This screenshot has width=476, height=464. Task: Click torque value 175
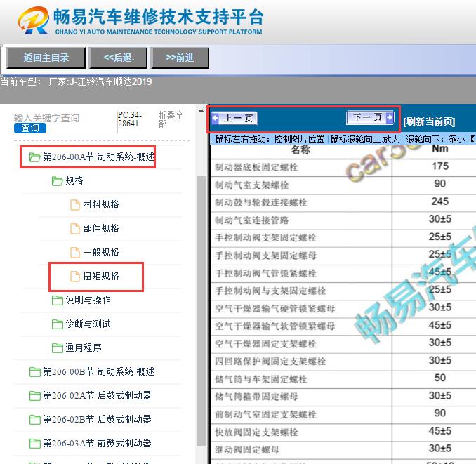[440, 166]
